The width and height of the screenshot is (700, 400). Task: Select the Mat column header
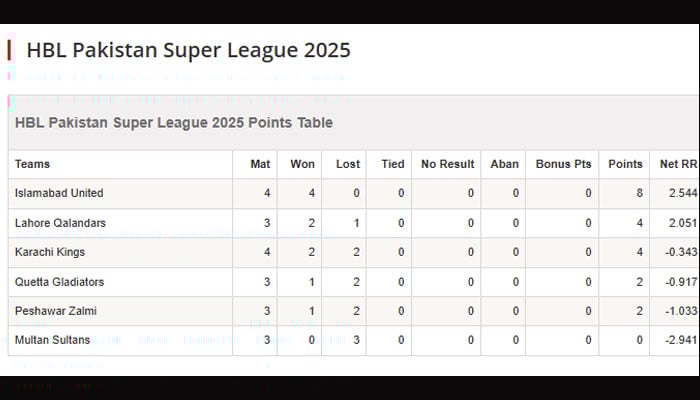(260, 164)
